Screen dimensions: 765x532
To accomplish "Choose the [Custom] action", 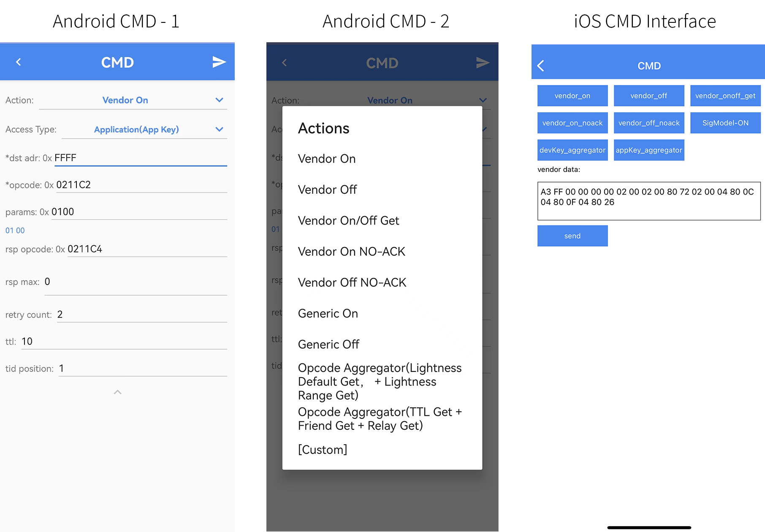I will click(x=382, y=450).
